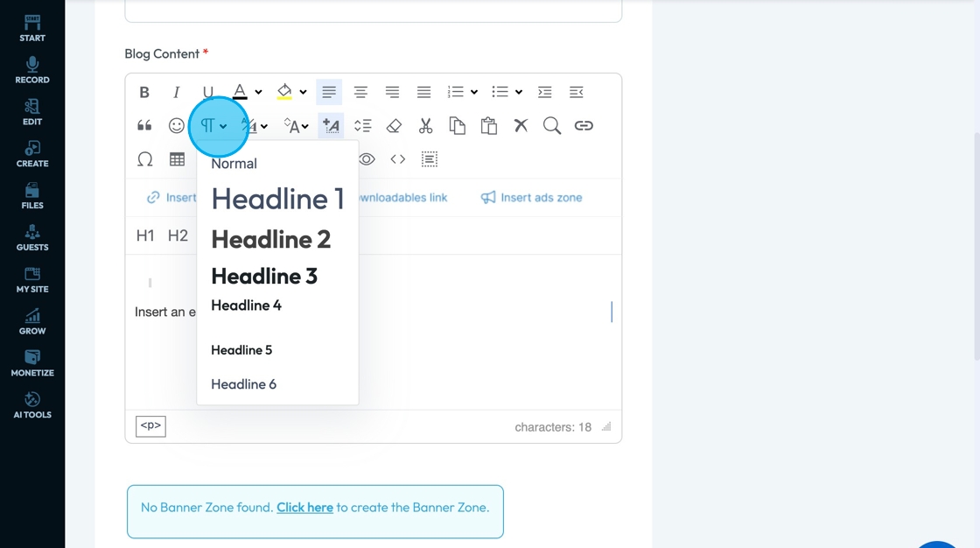Paste from clipboard
The image size is (980, 548).
click(489, 126)
